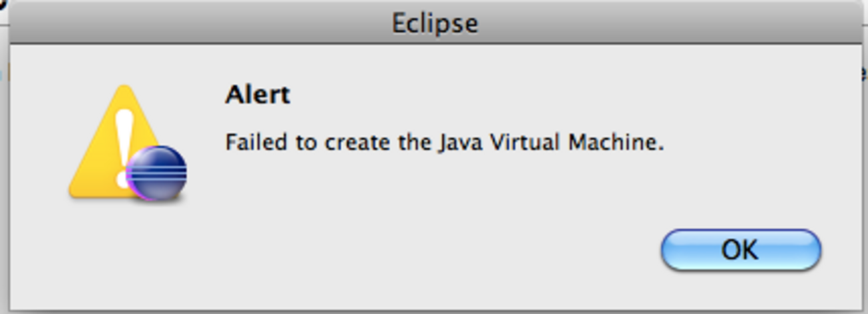
Task: Click the Eclipse sphere logo badge
Action: click(x=156, y=174)
